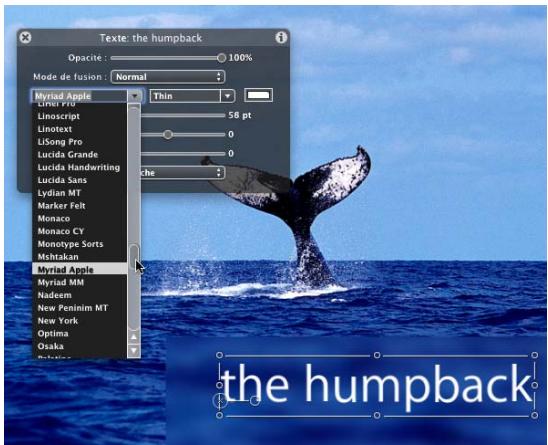Collapse the font family dropdown arrow
Image resolution: width=548 pixels, height=445 pixels.
tap(135, 96)
